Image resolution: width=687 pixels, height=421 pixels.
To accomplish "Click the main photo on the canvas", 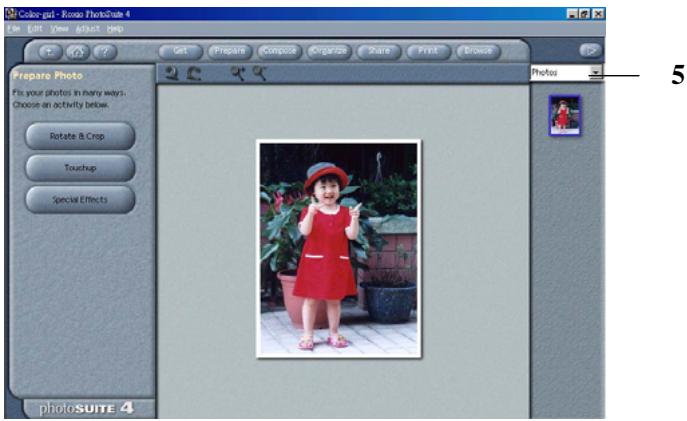I will coord(339,248).
